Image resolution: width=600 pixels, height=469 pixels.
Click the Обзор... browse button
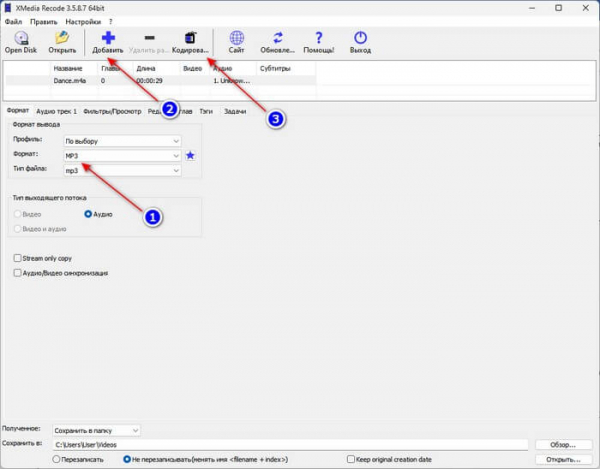[563, 445]
